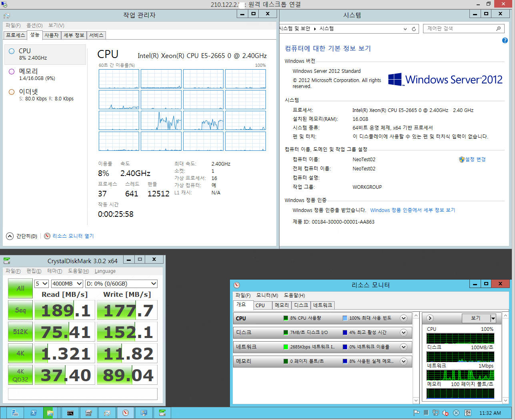Switch to Command Prompt taskbar icon
This screenshot has height=420, width=515.
(x=70, y=413)
